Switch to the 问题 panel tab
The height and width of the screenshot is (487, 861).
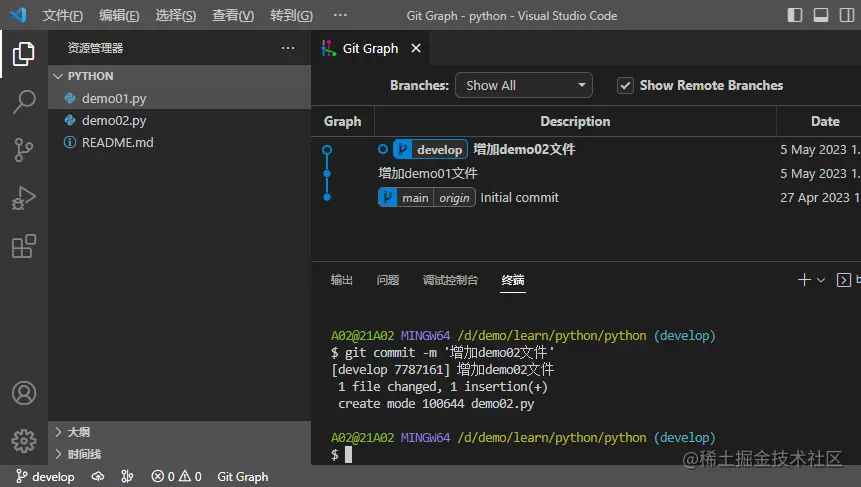click(388, 280)
